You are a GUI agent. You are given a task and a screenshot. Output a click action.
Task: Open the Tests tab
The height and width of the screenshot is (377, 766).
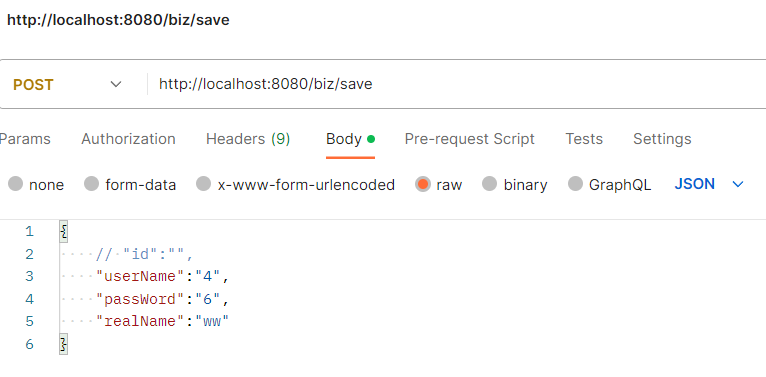coord(584,139)
